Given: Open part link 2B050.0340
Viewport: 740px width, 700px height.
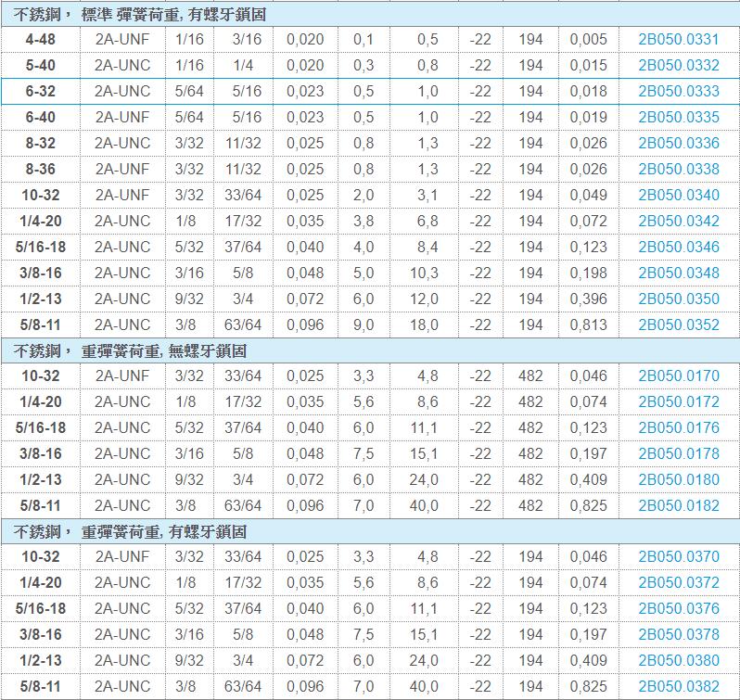Looking at the screenshot, I should point(678,195).
